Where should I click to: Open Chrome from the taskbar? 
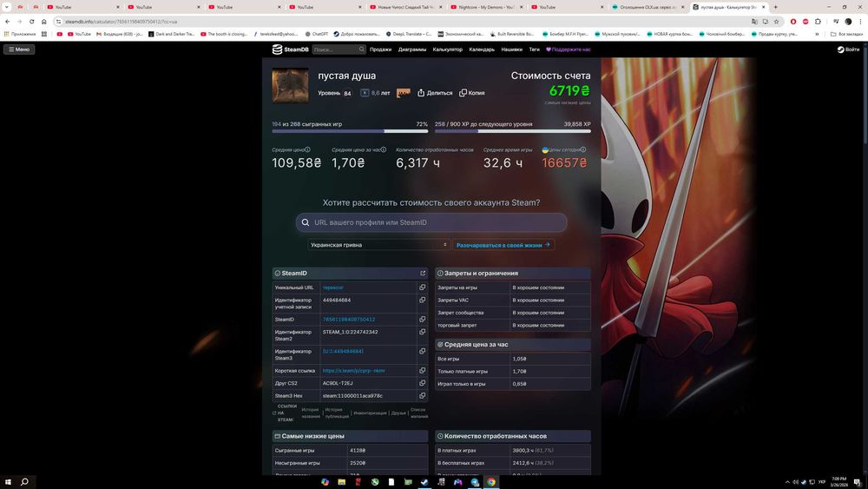coord(491,482)
